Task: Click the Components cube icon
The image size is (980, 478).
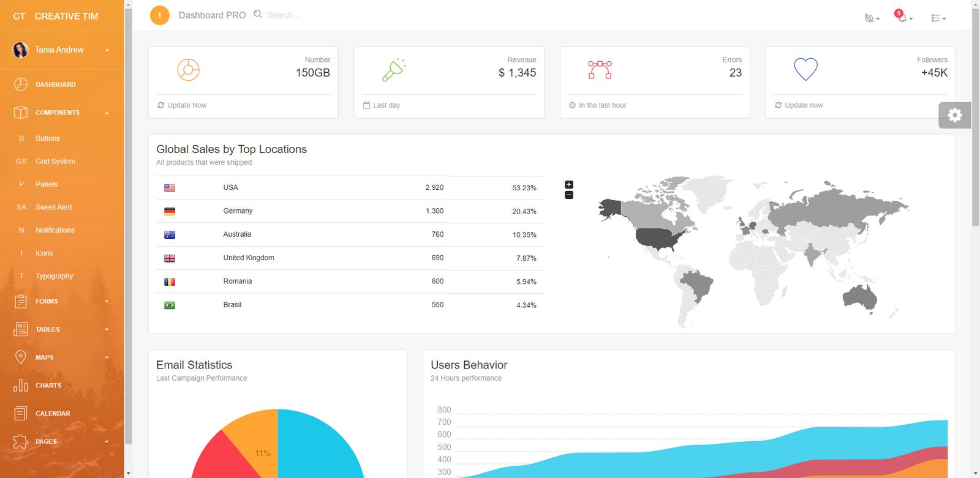Action: pos(21,113)
